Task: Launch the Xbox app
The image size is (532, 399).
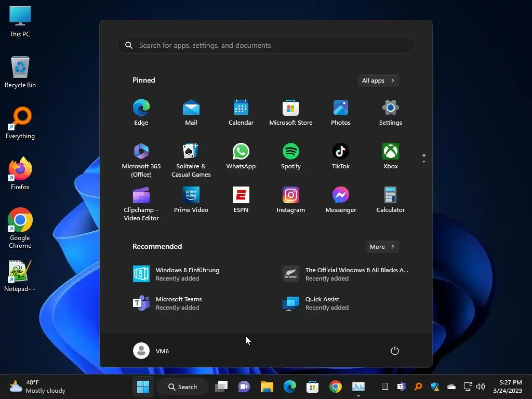Action: (x=391, y=156)
